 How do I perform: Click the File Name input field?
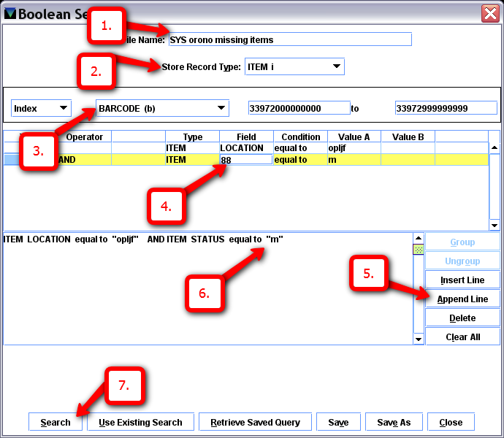pos(290,39)
